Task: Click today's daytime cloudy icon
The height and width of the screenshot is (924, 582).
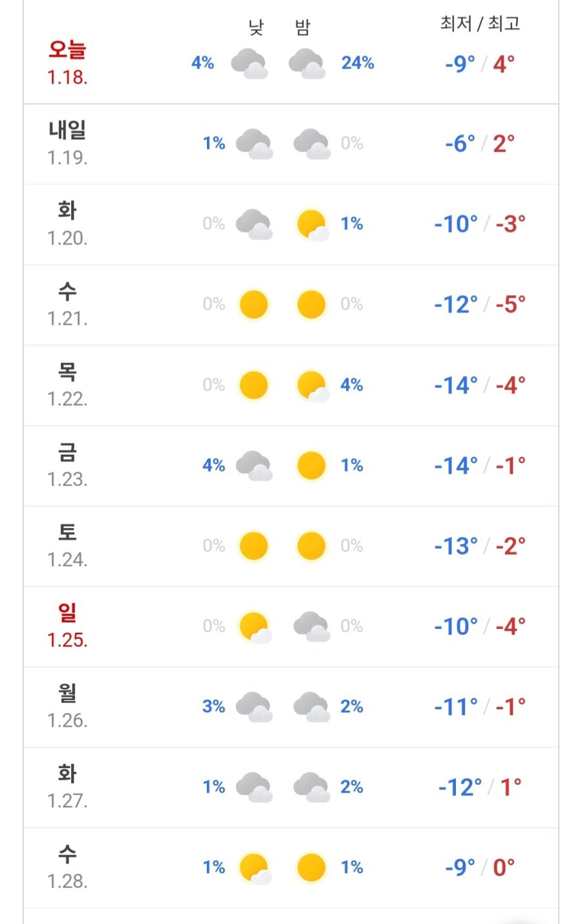Action: 249,63
